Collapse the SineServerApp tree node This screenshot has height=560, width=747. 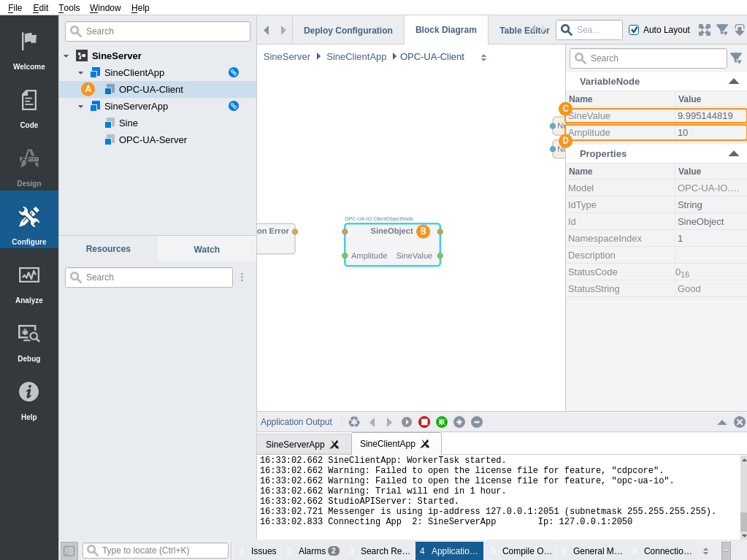tap(80, 107)
